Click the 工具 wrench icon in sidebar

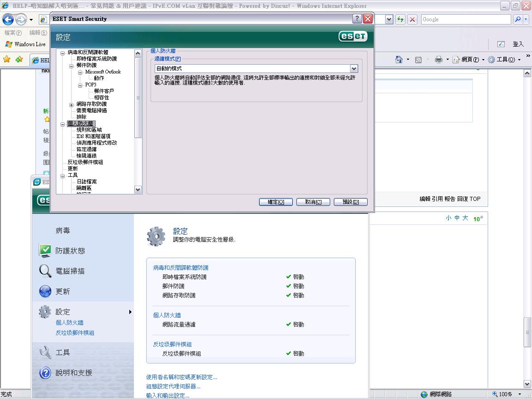(x=45, y=352)
